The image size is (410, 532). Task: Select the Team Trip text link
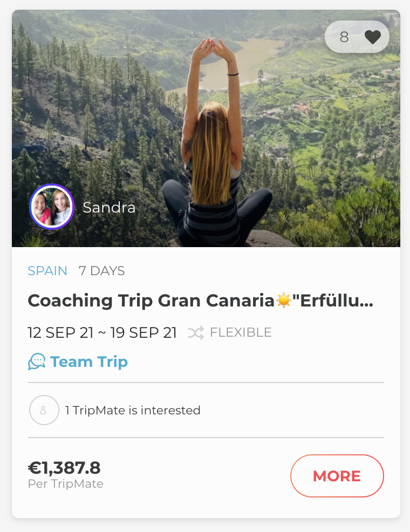pos(89,362)
